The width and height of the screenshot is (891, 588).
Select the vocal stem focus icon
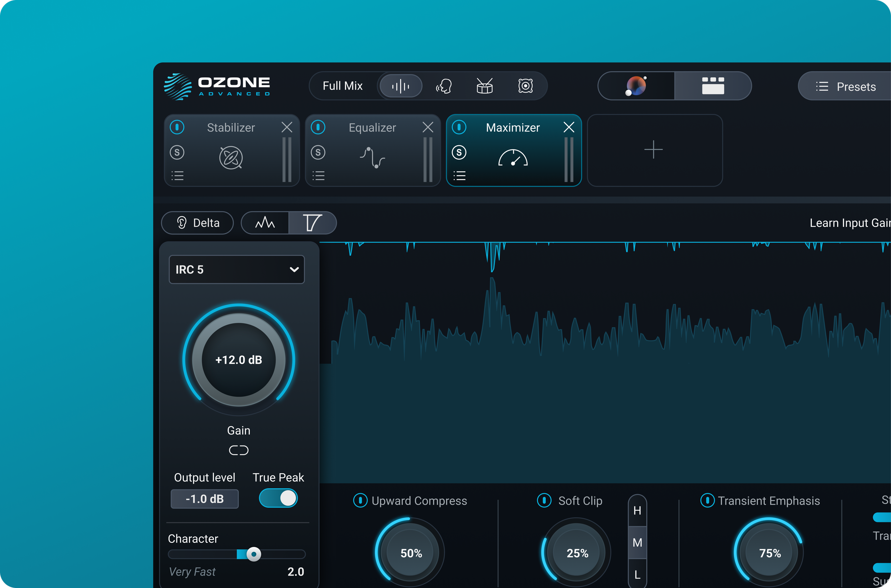443,86
